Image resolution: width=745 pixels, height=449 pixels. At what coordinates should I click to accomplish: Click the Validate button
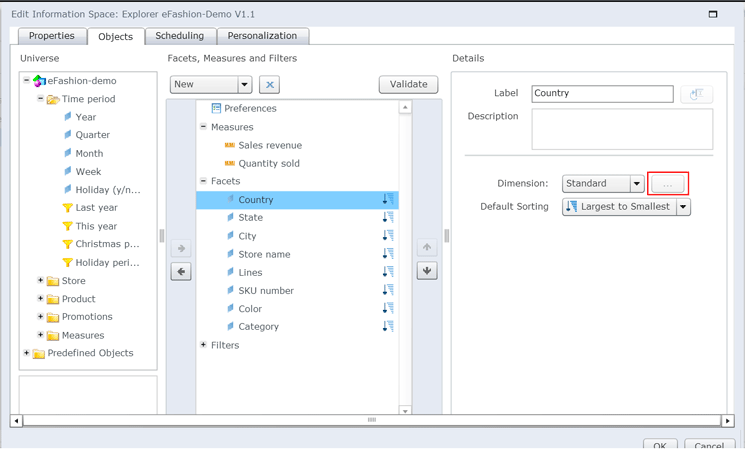pos(409,85)
